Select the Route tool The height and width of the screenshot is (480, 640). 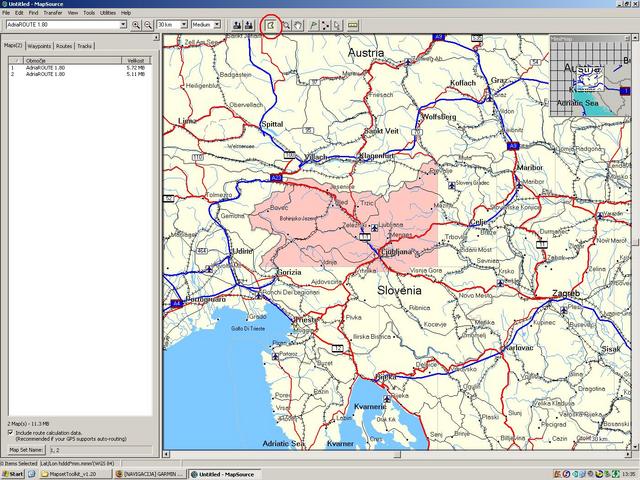pos(325,26)
